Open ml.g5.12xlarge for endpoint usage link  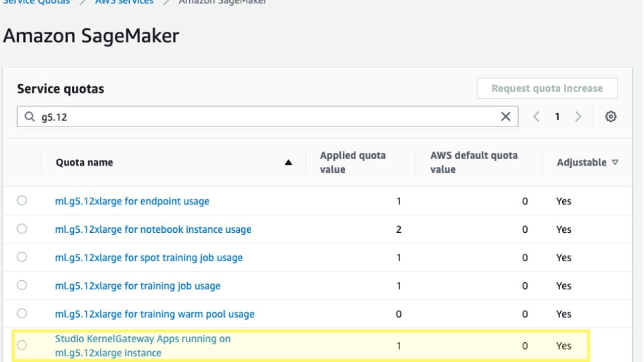click(x=132, y=201)
